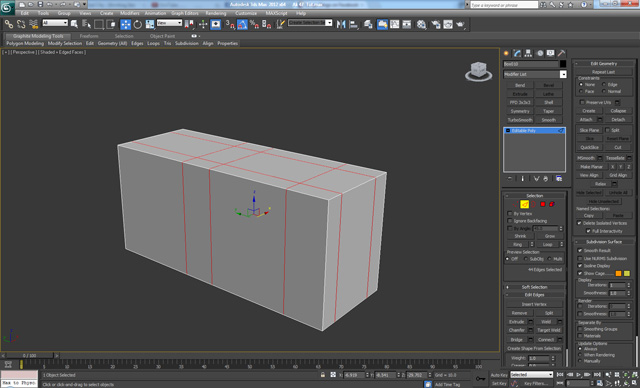Open the Motion command panel tab
The image size is (640, 388).
pos(540,53)
